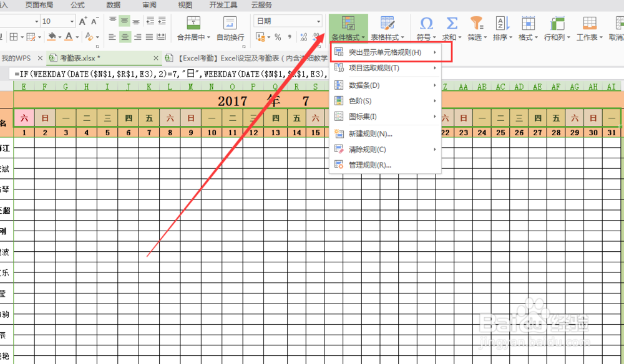Click the top-align icon

112,21
